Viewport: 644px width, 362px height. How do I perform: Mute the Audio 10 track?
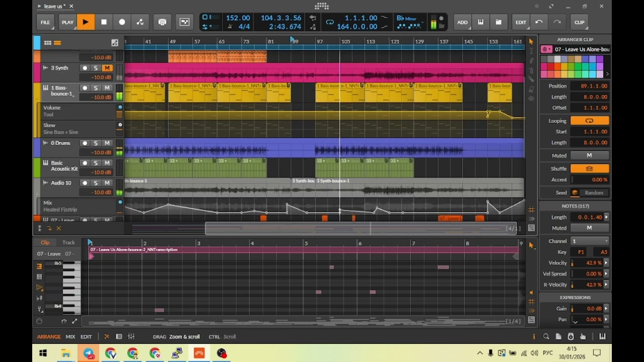107,183
